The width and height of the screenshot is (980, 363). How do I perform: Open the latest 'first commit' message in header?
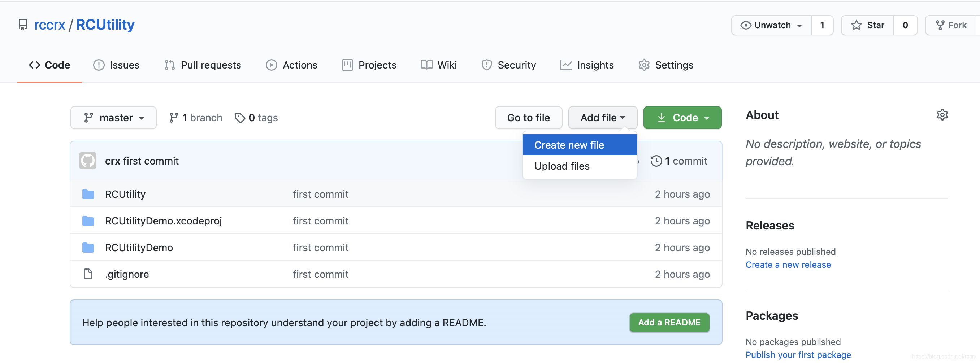point(151,161)
